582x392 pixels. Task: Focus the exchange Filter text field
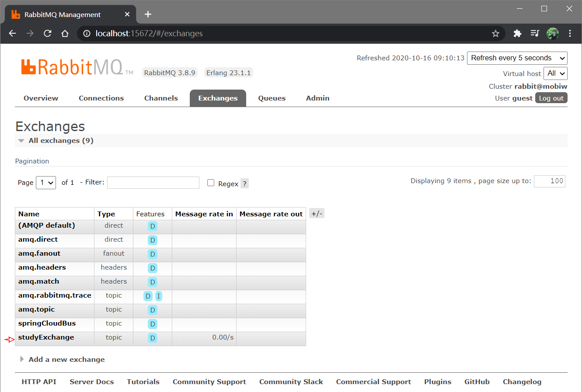point(153,183)
